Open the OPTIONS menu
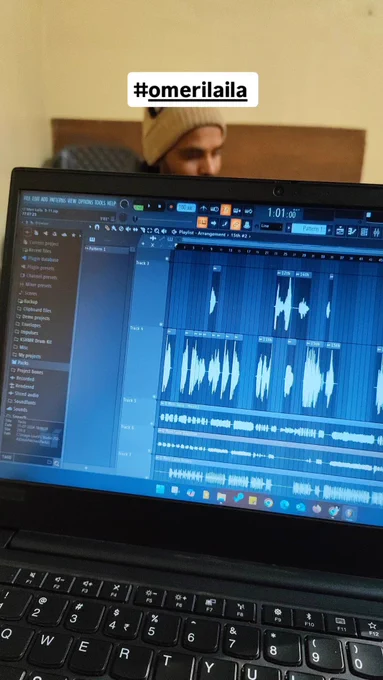The width and height of the screenshot is (383, 680). pos(86,201)
